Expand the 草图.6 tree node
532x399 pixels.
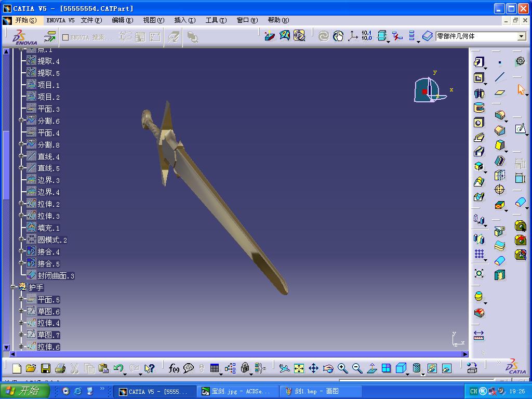click(21, 311)
